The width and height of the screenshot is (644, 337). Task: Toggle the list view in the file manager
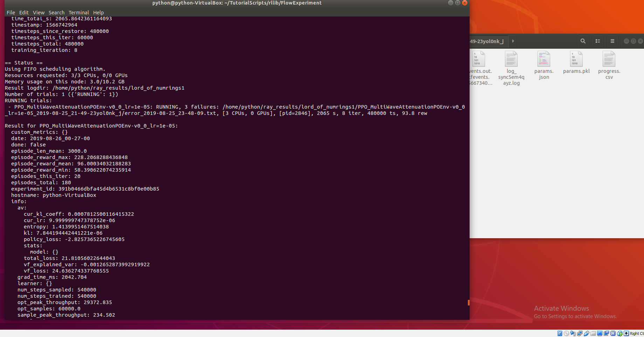598,41
